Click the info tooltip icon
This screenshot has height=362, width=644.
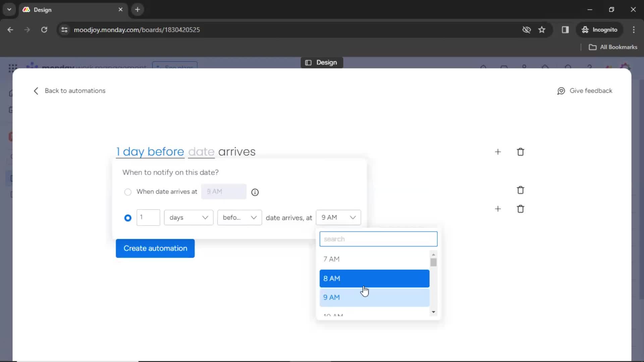pyautogui.click(x=255, y=192)
